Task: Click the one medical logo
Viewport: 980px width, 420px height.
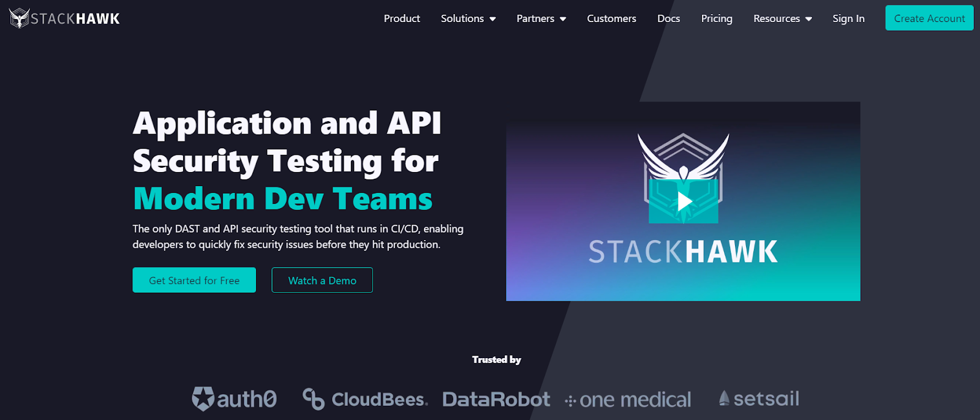Action: tap(628, 400)
